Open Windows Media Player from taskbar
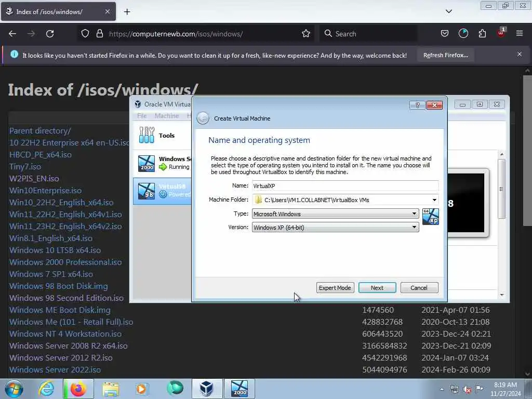The image size is (532, 399). pyautogui.click(x=141, y=389)
